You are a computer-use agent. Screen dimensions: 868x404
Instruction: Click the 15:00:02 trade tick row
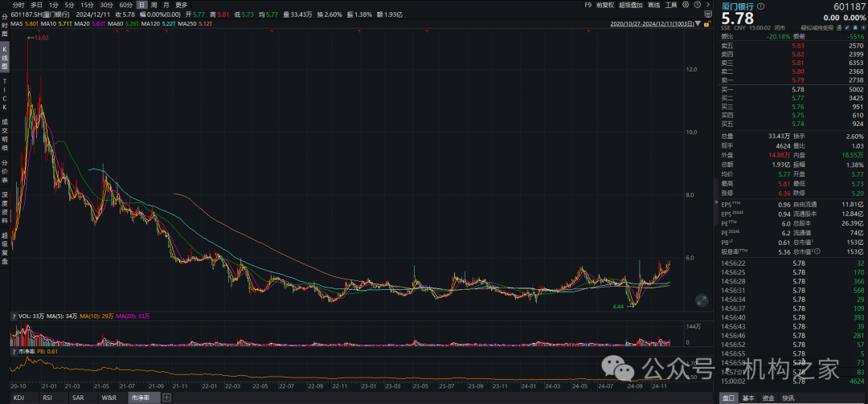pos(792,381)
